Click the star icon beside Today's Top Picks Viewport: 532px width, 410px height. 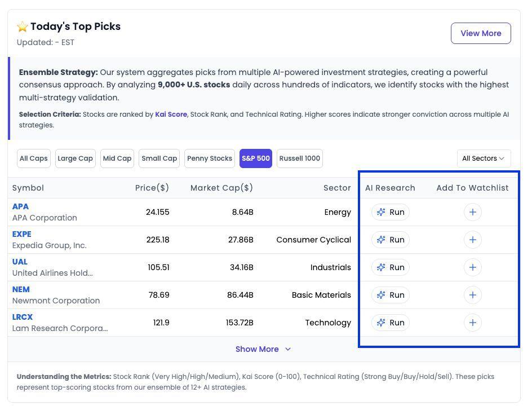tap(23, 27)
